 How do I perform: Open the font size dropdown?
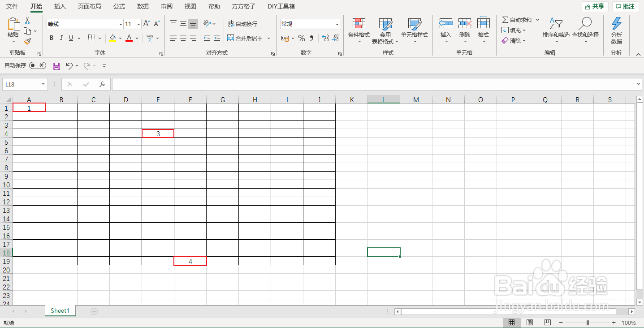(139, 24)
